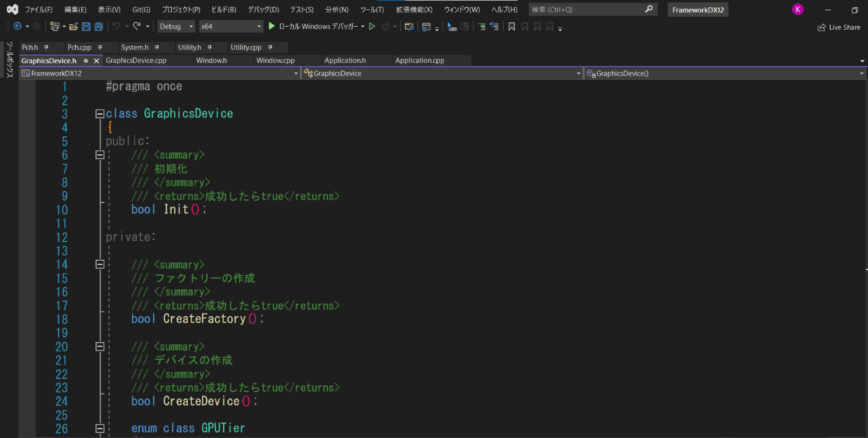
Task: Click the find in files folder-search icon
Action: coord(409,26)
